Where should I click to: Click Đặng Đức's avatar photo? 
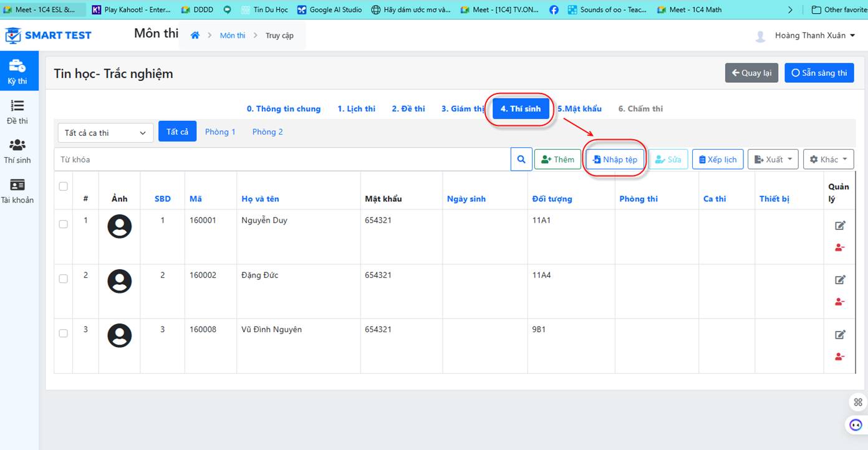(120, 281)
